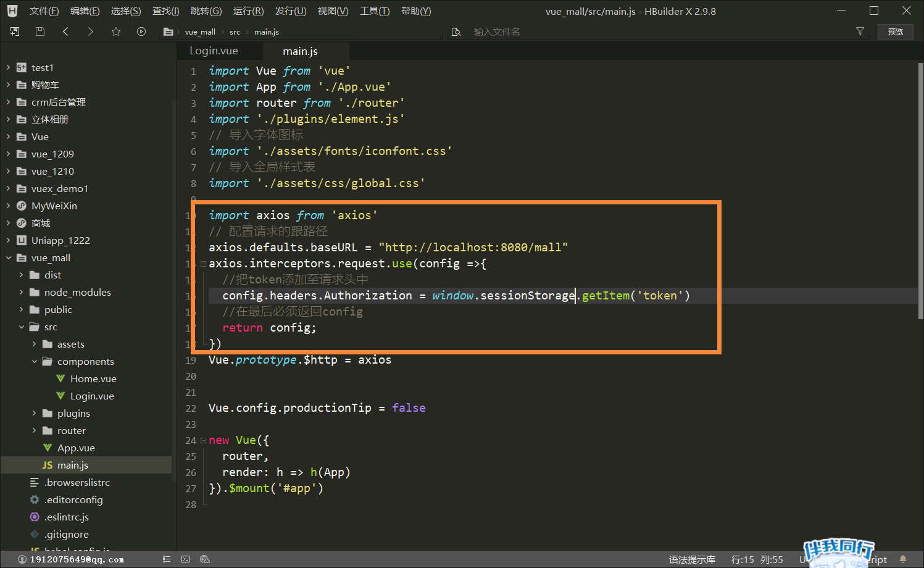
Task: Expand the router folder chevron
Action: point(34,430)
